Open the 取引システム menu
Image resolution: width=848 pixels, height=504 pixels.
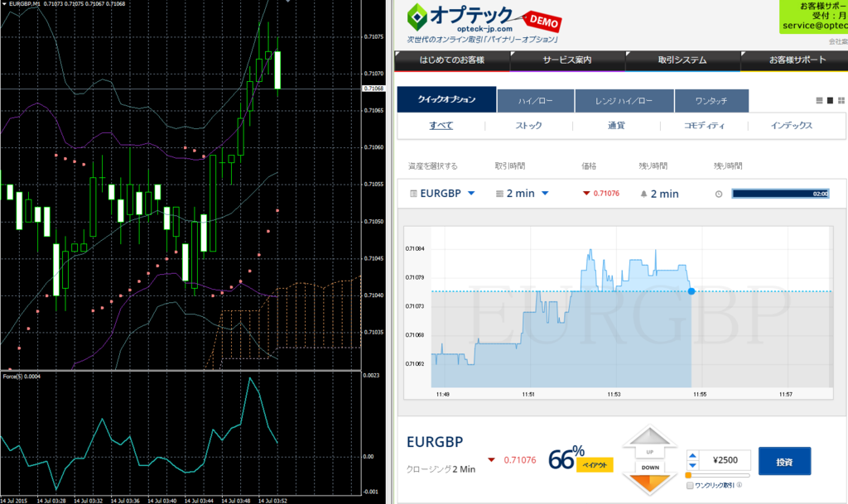(682, 60)
